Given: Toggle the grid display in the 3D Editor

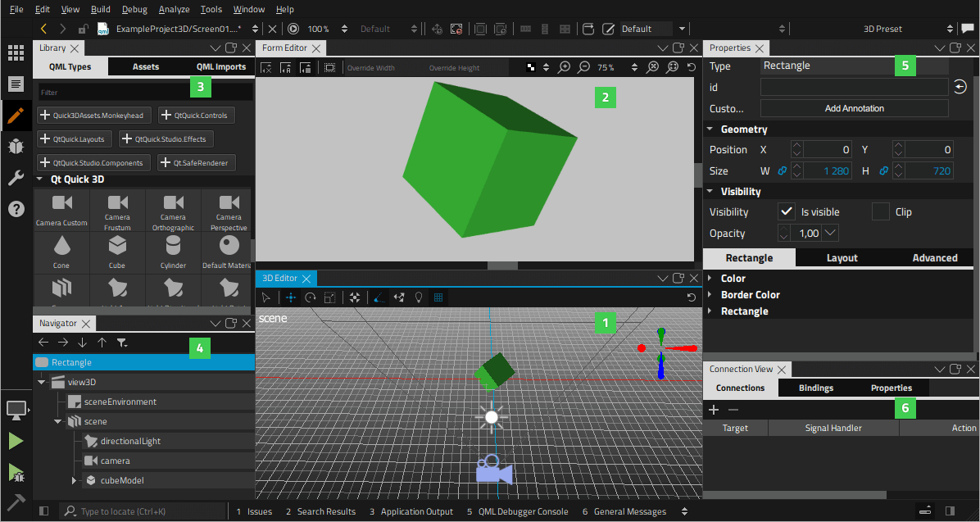Looking at the screenshot, I should coord(439,297).
